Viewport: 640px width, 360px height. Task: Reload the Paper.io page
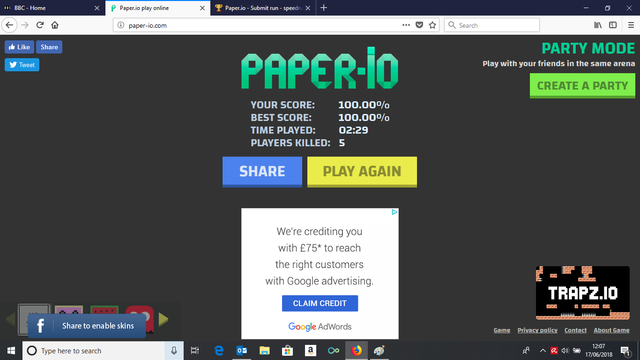[40, 25]
